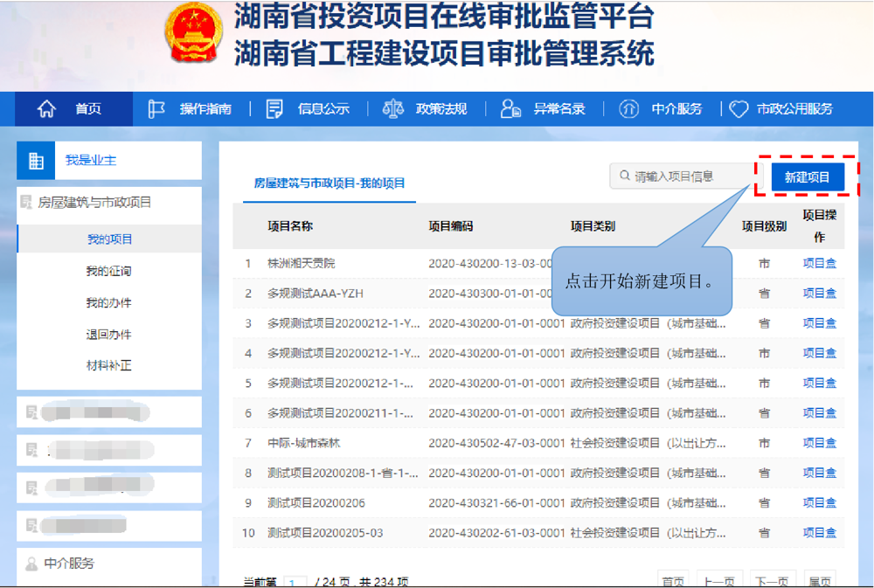Image resolution: width=874 pixels, height=588 pixels.
Task: Click the home icon beside 首页 in navigation
Action: [45, 108]
